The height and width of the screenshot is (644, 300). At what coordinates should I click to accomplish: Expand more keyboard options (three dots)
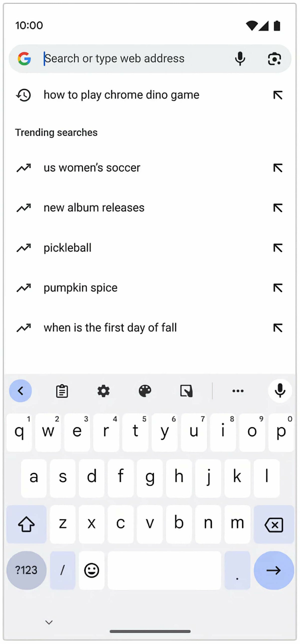point(238,391)
